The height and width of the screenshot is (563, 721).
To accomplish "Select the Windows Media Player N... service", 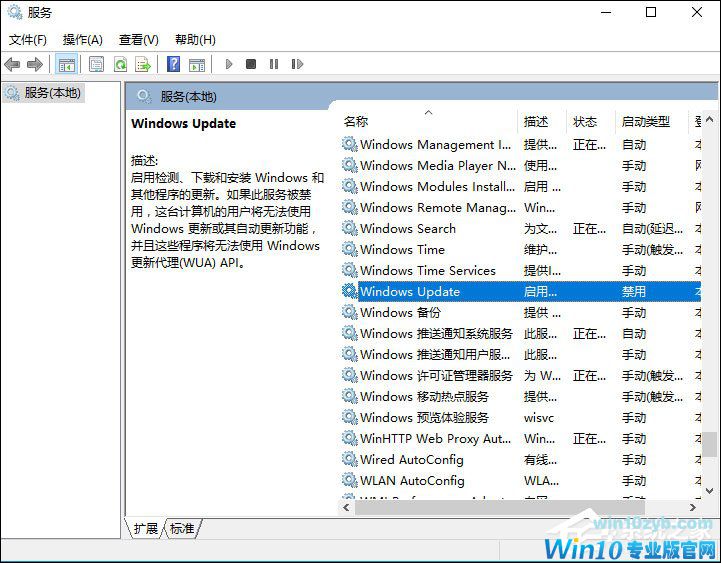I will pyautogui.click(x=521, y=166).
